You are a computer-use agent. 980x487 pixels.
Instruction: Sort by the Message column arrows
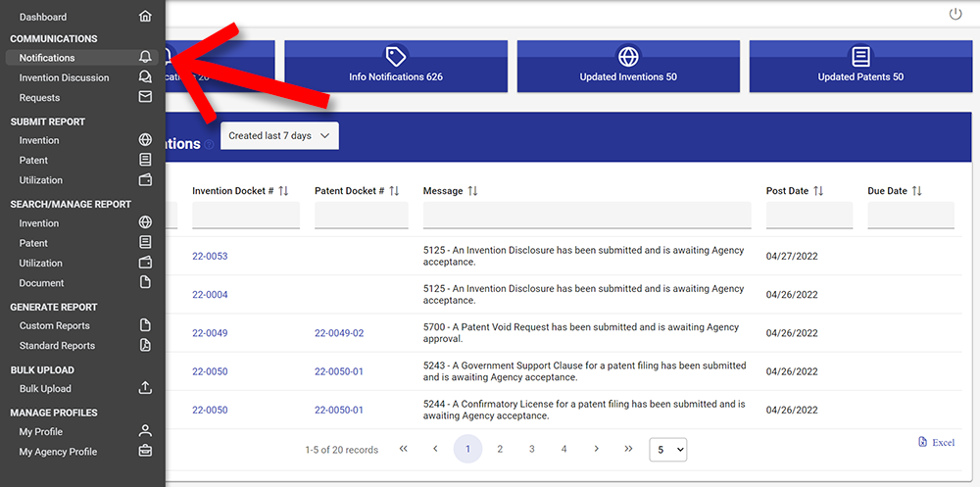tap(472, 191)
